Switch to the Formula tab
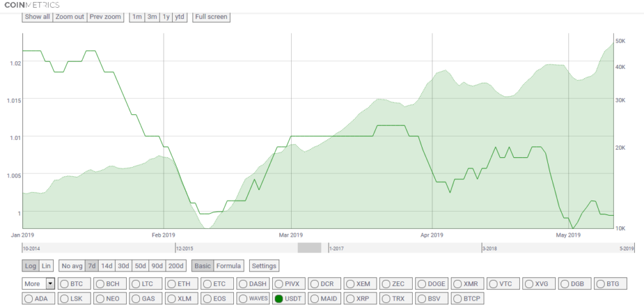The image size is (644, 307). 229,266
